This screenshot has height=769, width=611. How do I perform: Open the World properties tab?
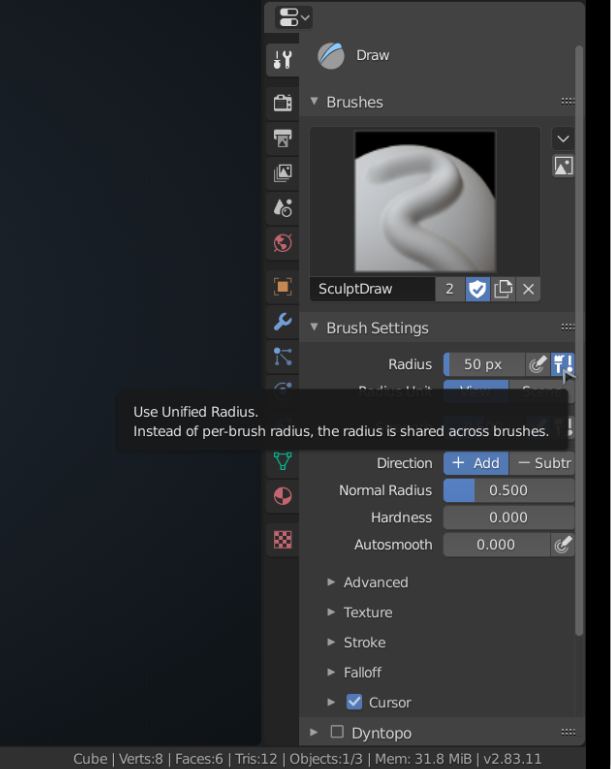click(283, 243)
